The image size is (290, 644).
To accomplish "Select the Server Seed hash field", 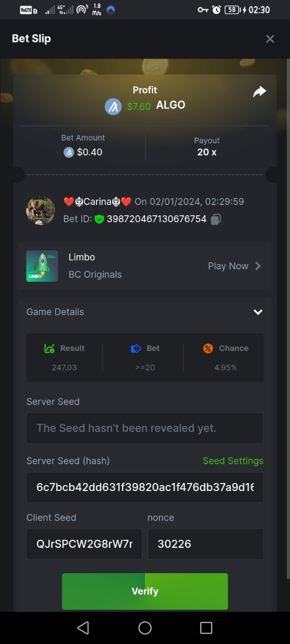I will [145, 487].
